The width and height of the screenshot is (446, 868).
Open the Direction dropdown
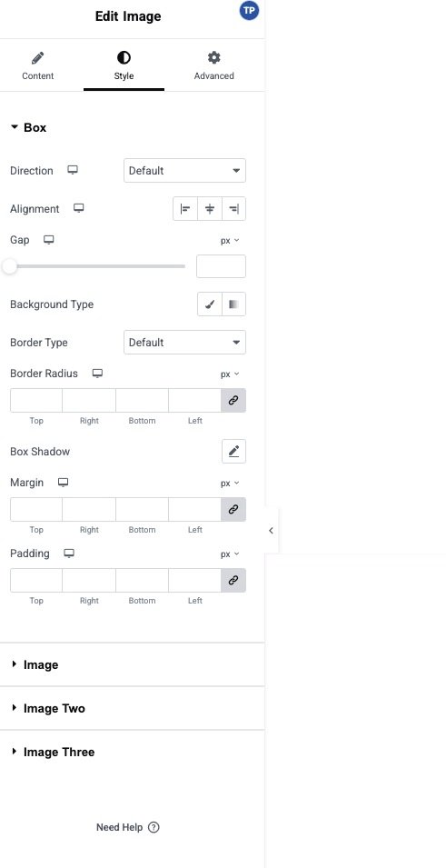(184, 171)
